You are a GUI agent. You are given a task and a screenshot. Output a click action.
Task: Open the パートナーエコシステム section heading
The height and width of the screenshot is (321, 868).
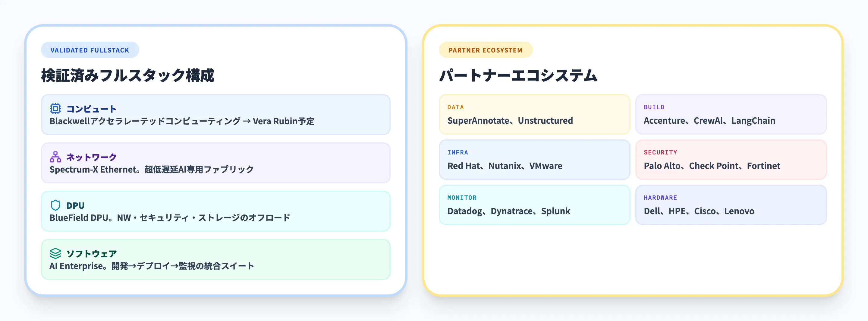pyautogui.click(x=518, y=75)
